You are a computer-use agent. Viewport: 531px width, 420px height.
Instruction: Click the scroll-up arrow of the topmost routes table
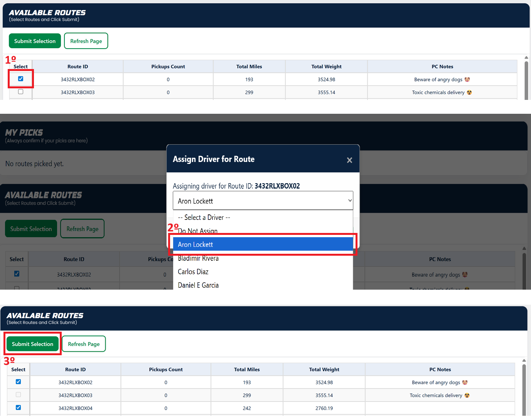coord(526,57)
